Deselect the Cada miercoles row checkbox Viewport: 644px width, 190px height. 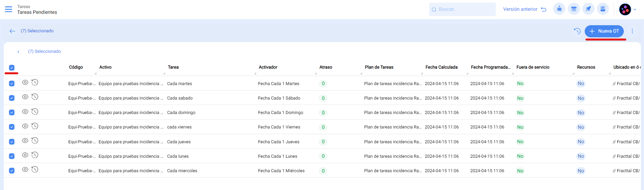tap(12, 170)
